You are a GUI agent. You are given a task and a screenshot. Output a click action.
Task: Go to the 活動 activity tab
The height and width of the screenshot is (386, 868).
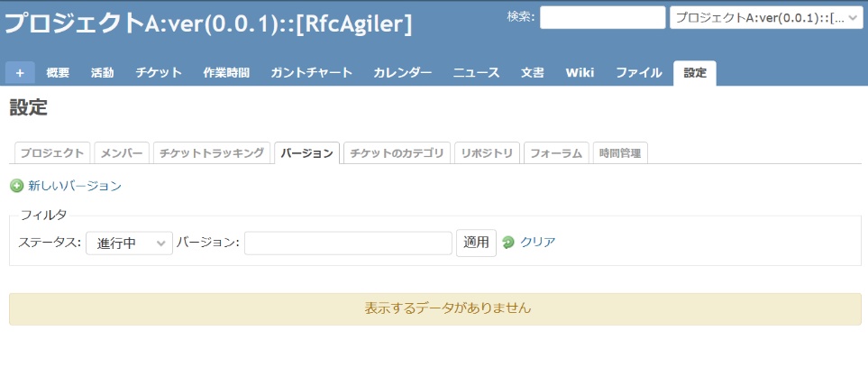click(x=103, y=73)
